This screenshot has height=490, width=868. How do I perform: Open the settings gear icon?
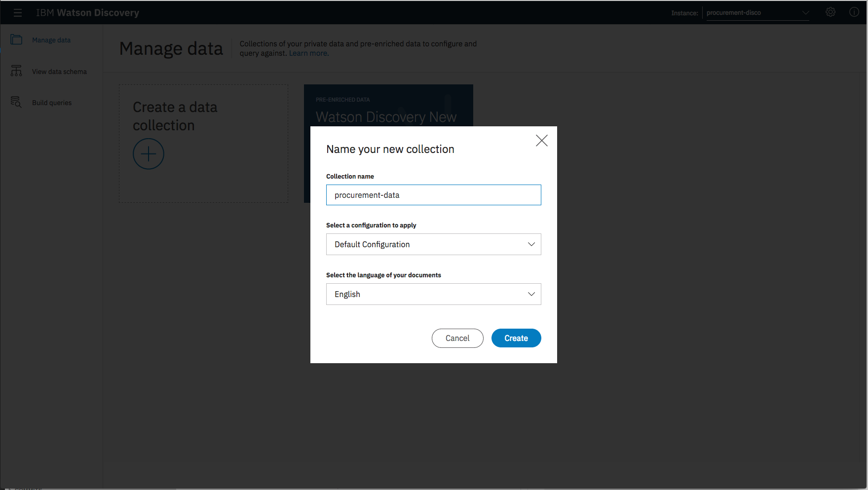pos(830,12)
